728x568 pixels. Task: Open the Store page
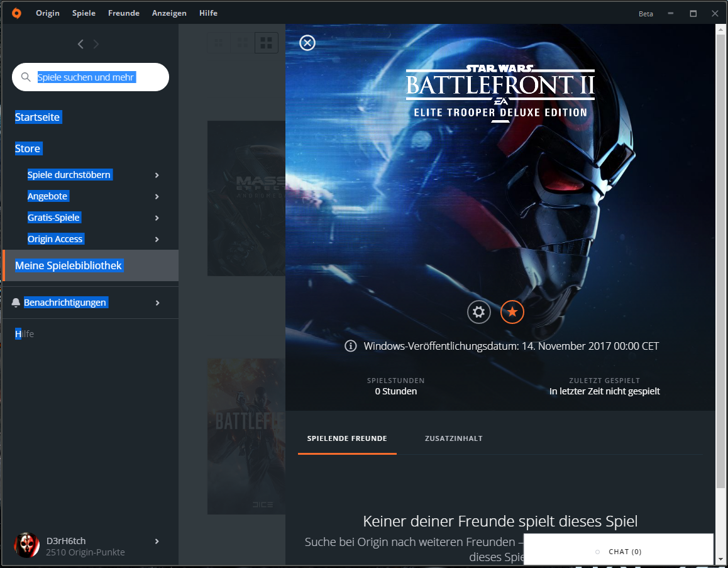pos(28,148)
